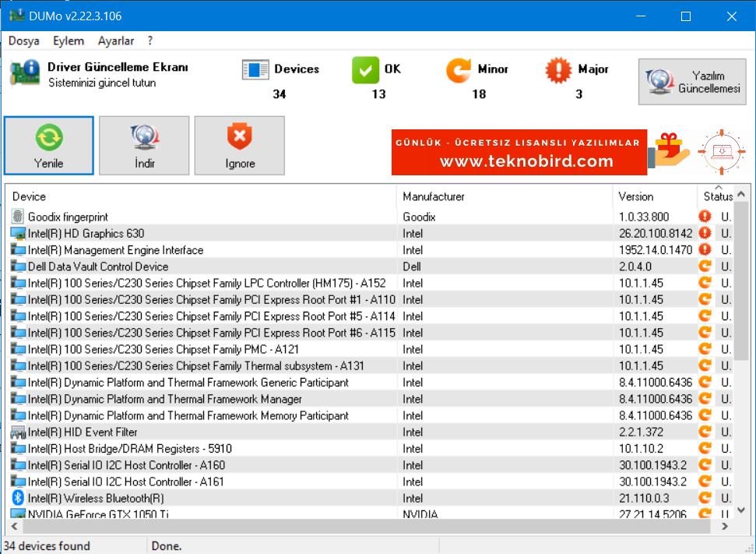Select LPC Controller (HM175) - A152 row

[369, 283]
